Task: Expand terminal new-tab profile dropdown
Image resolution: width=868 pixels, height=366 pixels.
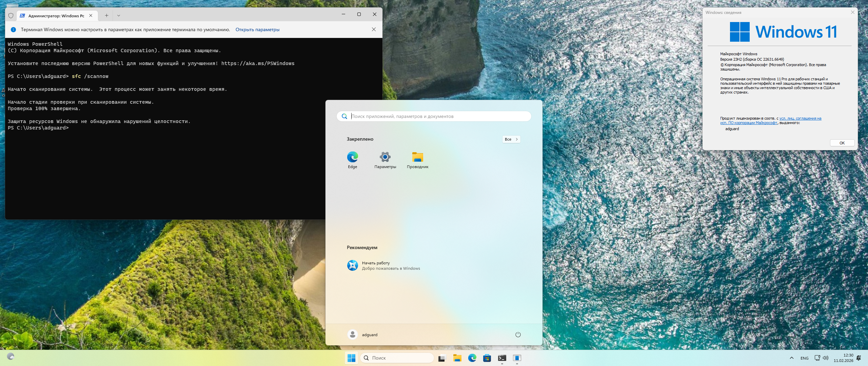Action: coord(119,16)
